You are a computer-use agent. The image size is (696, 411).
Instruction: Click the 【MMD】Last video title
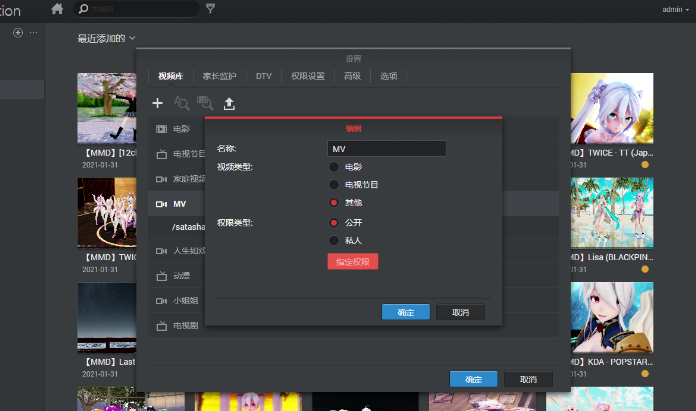tap(109, 362)
